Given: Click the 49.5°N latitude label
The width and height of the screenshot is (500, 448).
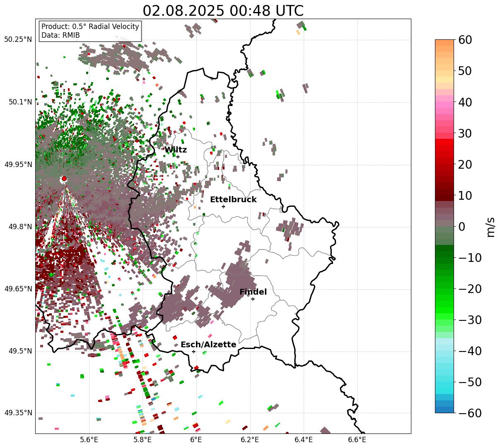Looking at the screenshot, I should click(x=19, y=351).
